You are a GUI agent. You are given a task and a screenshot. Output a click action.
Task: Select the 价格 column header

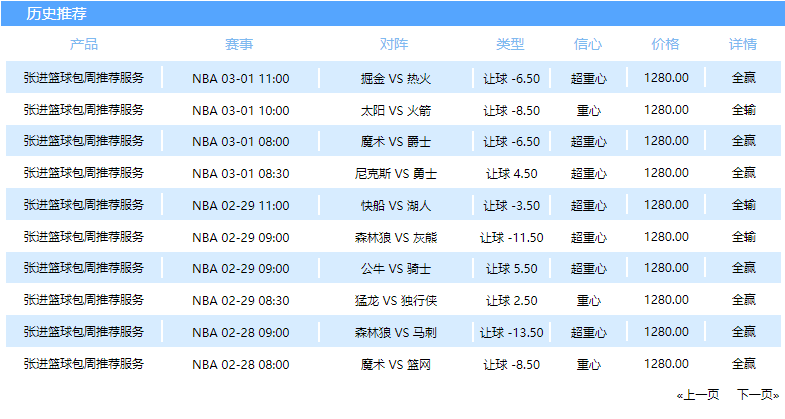click(x=665, y=44)
